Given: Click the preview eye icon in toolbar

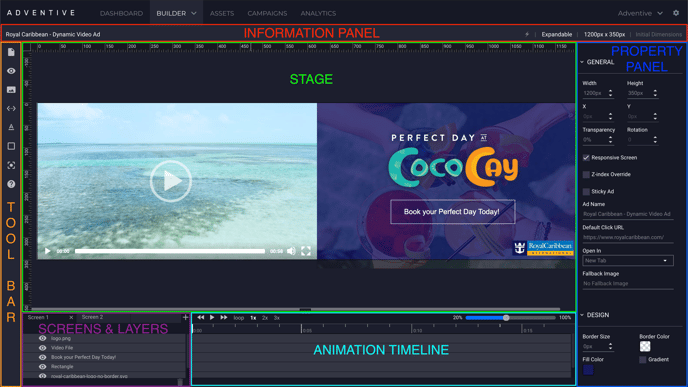Looking at the screenshot, I should (x=11, y=71).
